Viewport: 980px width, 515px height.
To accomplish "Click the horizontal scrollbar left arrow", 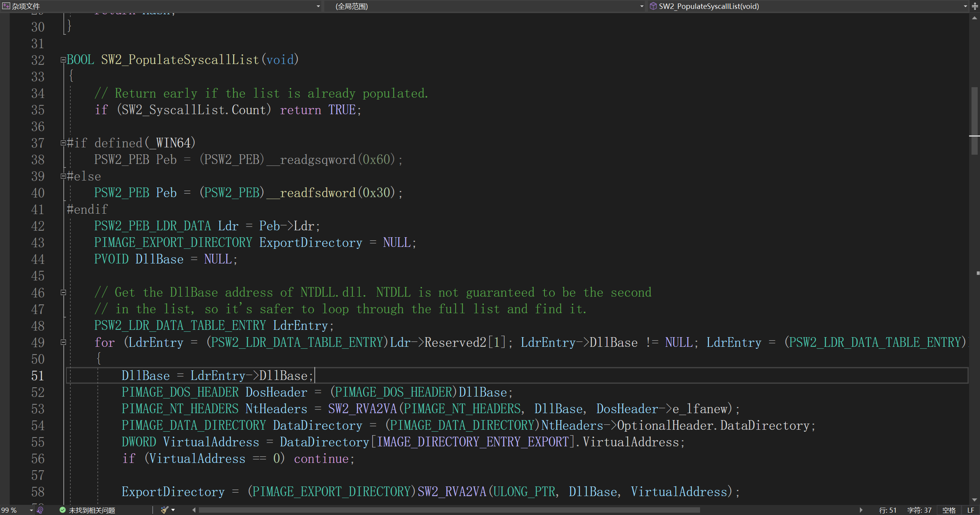I will click(194, 510).
